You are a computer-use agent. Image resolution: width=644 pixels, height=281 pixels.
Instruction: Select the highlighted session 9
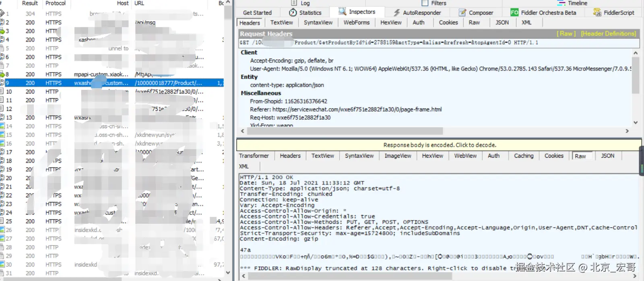coord(112,83)
